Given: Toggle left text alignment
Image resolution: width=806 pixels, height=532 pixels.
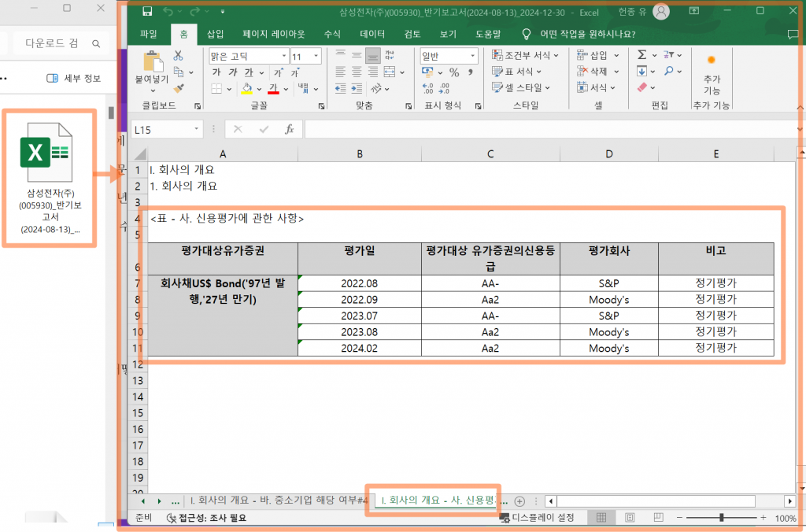Looking at the screenshot, I should 340,72.
